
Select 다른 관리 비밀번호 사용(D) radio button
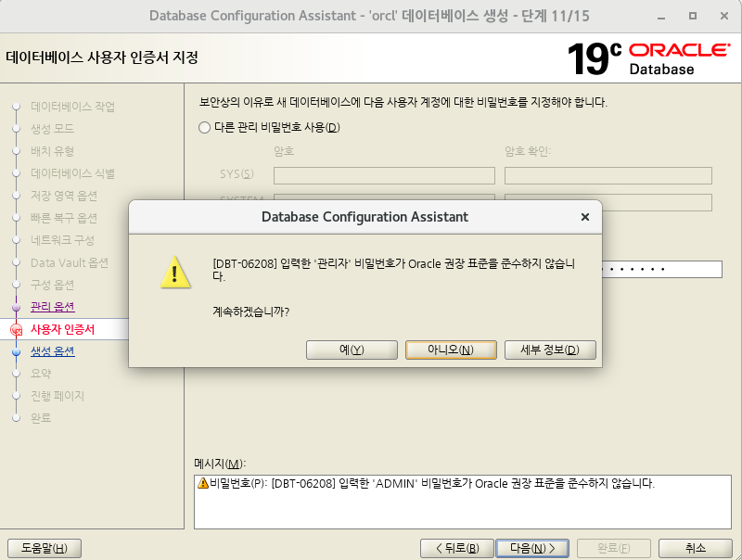click(204, 128)
